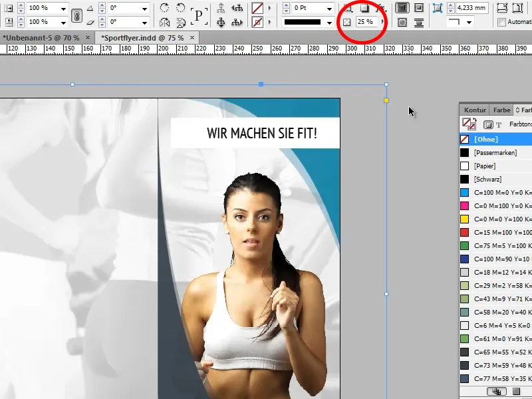This screenshot has height=399, width=532.
Task: Click the P flip/rotate indicator
Action: pos(199,15)
